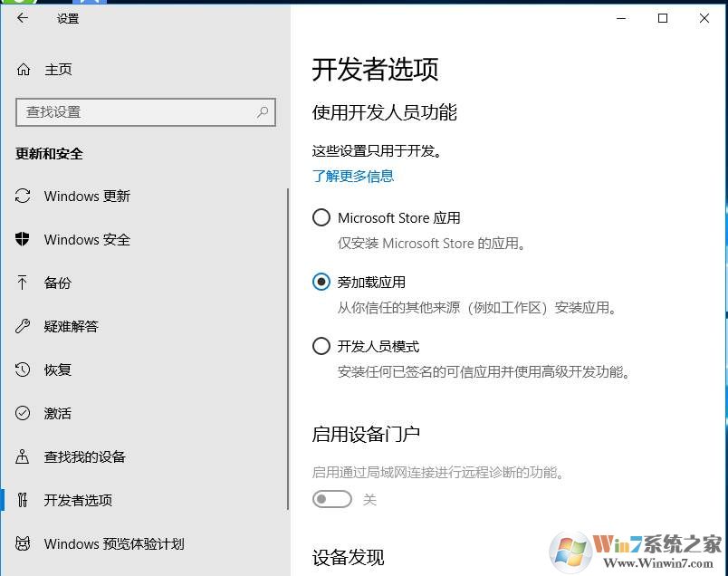Viewport: 728px width, 576px height.
Task: Click the 备份 upload arrow icon
Action: pos(23,283)
